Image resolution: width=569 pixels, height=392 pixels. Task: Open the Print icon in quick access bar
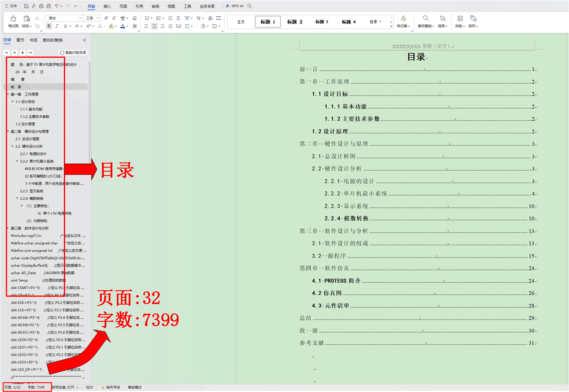(41, 6)
